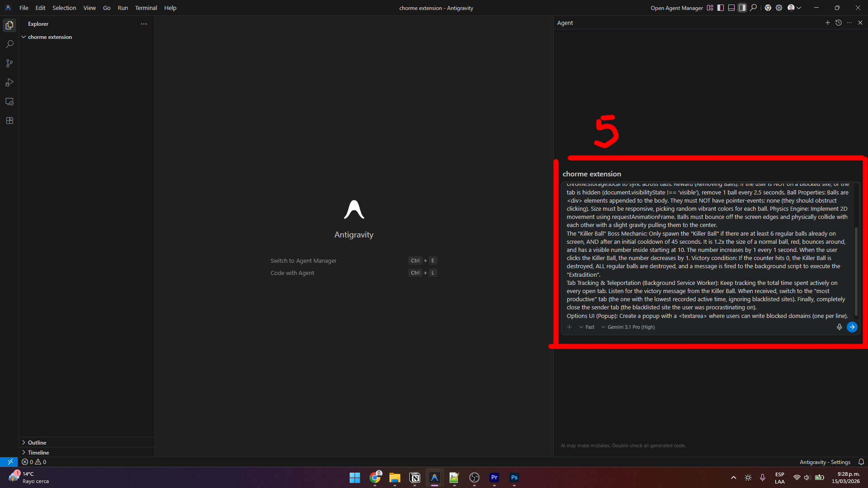
Task: Toggle the primary sidebar visibility
Action: point(721,8)
